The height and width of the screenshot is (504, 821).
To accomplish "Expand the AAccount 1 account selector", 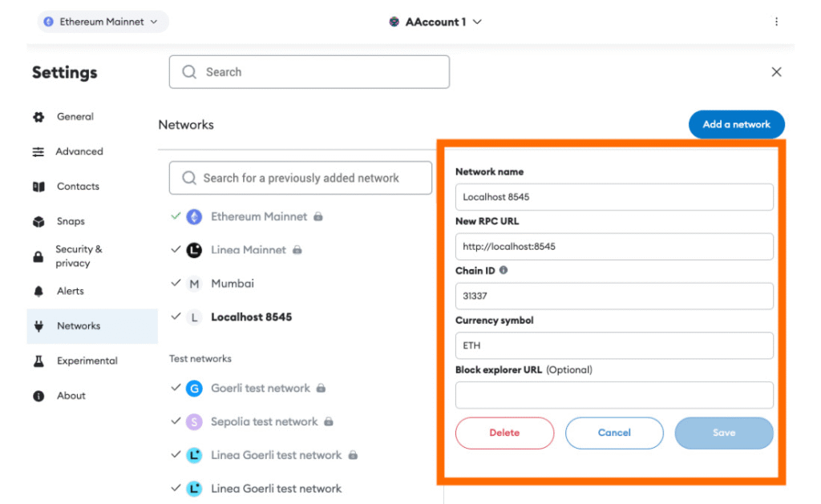I will click(435, 22).
